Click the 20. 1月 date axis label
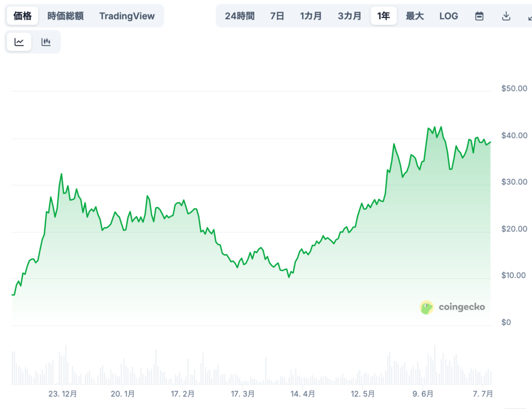This screenshot has width=532, height=409. (123, 394)
